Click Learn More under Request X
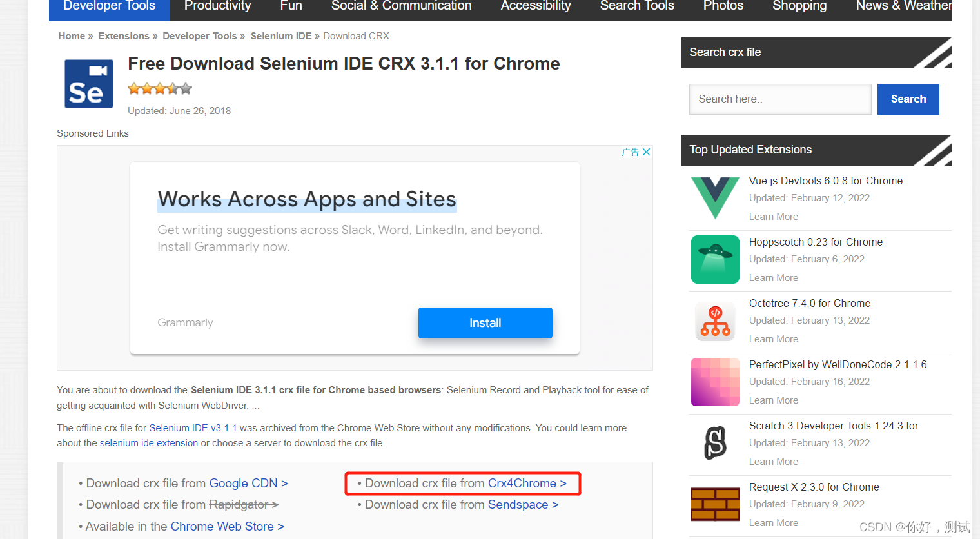 tap(774, 523)
